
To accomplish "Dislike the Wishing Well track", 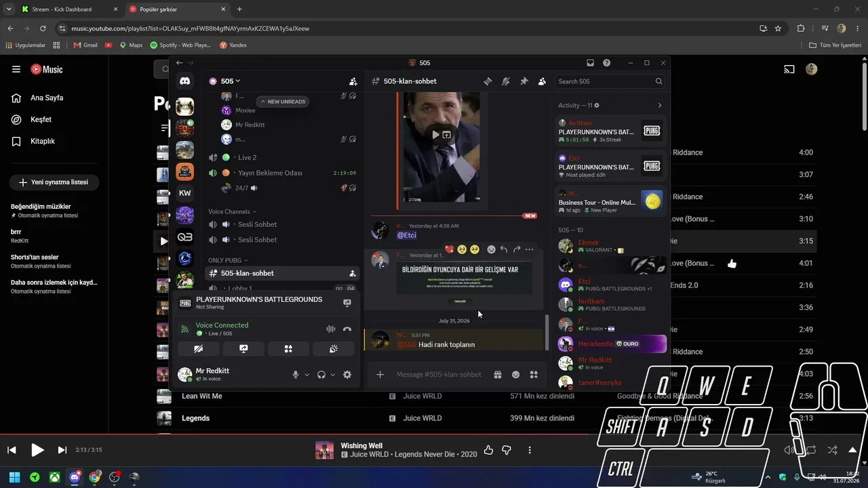I will (x=507, y=450).
